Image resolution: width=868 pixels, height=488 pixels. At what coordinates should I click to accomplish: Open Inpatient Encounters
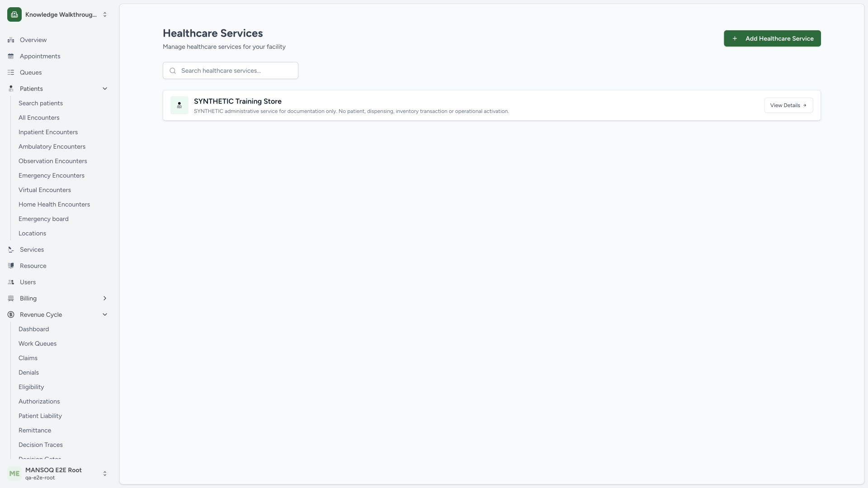(48, 132)
